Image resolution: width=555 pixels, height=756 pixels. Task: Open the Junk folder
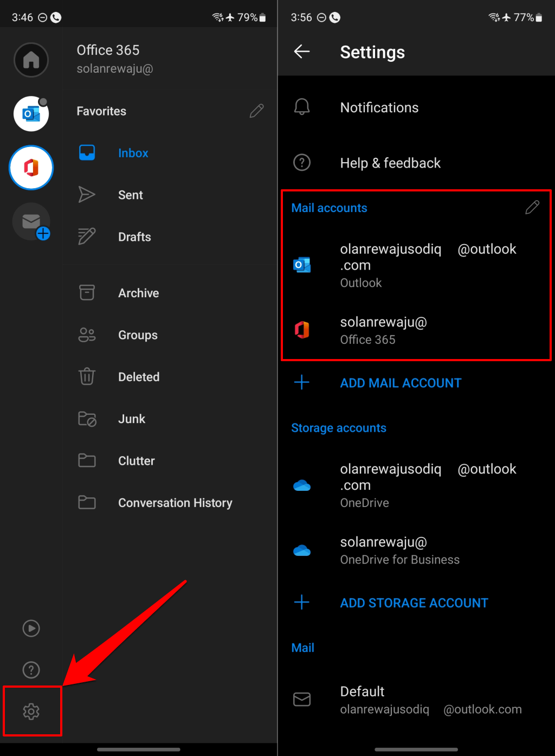click(170, 419)
